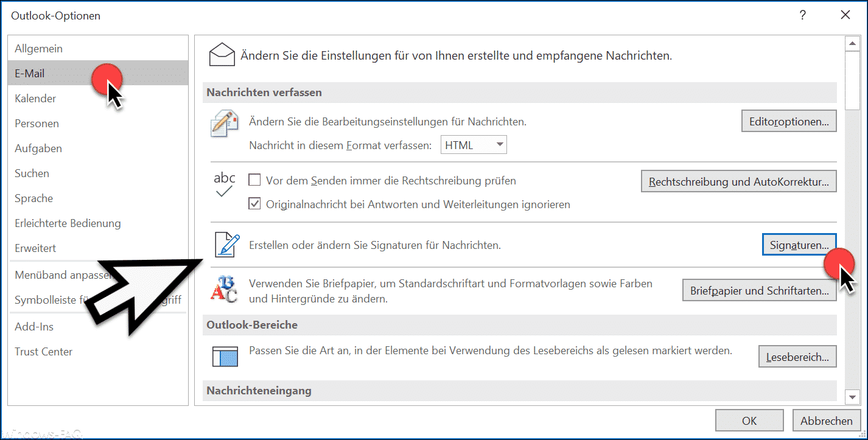Image resolution: width=868 pixels, height=440 pixels.
Task: Enable spell check before sending checkbox
Action: point(255,180)
